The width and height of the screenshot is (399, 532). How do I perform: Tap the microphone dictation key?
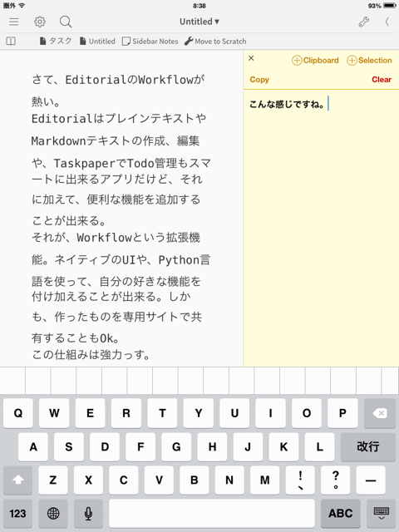tap(88, 514)
